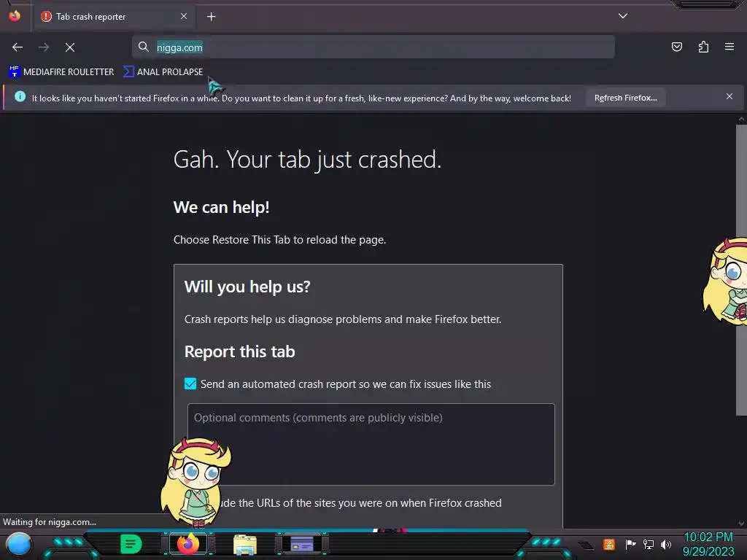Image resolution: width=747 pixels, height=560 pixels.
Task: Click the Firefox taskbar icon
Action: tap(188, 544)
